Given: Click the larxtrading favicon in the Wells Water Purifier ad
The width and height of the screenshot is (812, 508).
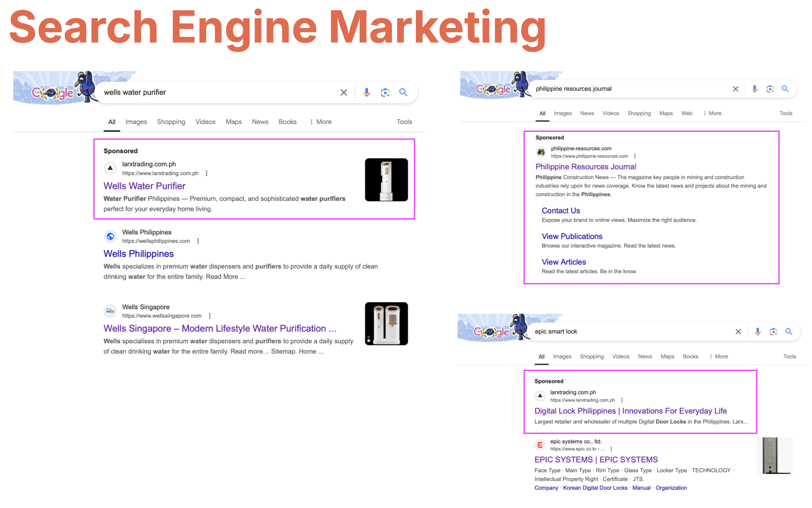Looking at the screenshot, I should (x=110, y=168).
